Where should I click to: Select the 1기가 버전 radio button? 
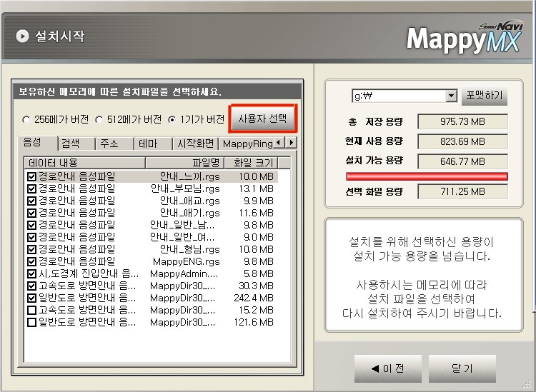tap(172, 120)
